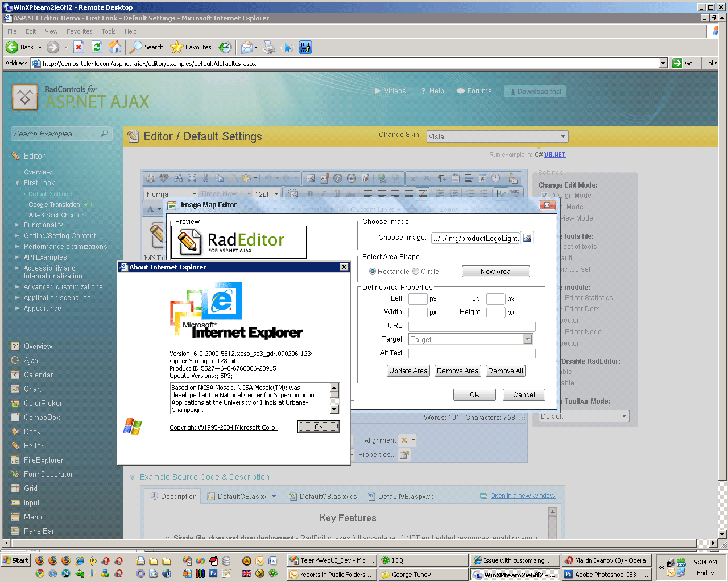
Task: Click the Format Stripper icon in RadEditor
Action: [513, 178]
